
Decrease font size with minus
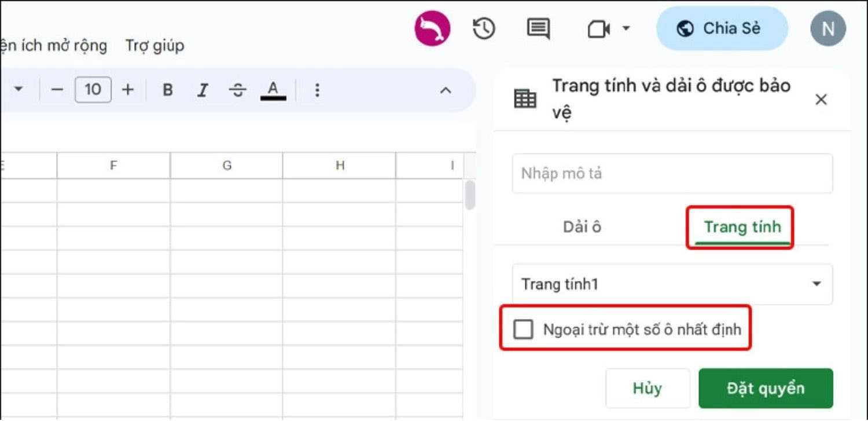pyautogui.click(x=57, y=90)
